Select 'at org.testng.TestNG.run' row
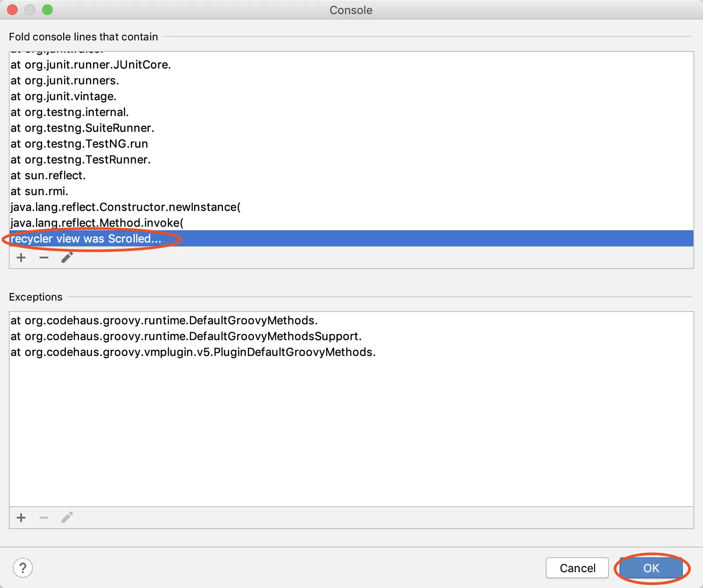This screenshot has height=588, width=703. pyautogui.click(x=351, y=144)
